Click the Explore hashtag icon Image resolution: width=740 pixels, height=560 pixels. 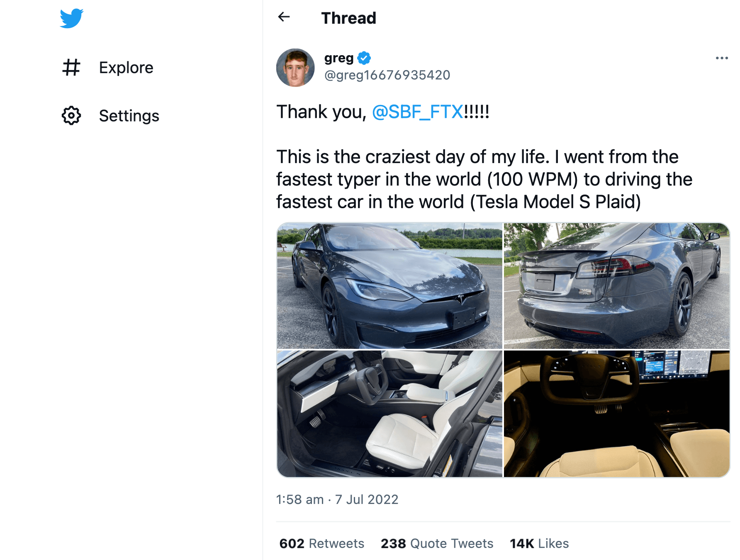point(71,67)
